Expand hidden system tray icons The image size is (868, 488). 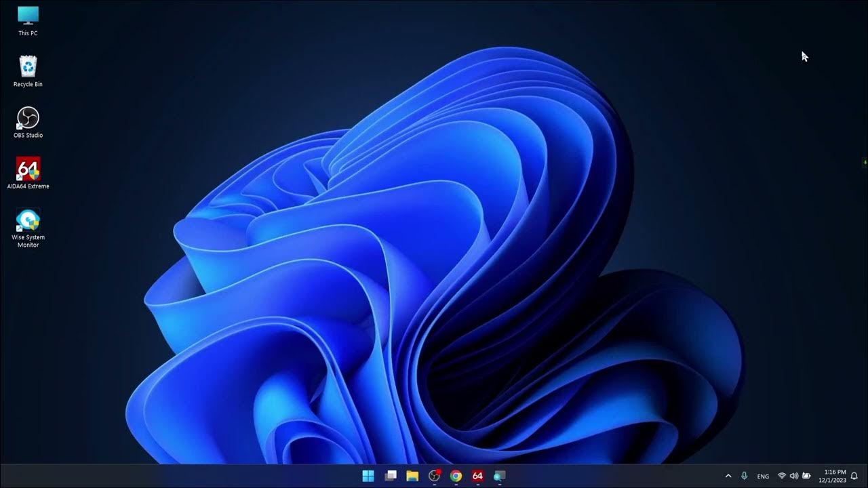(x=728, y=476)
